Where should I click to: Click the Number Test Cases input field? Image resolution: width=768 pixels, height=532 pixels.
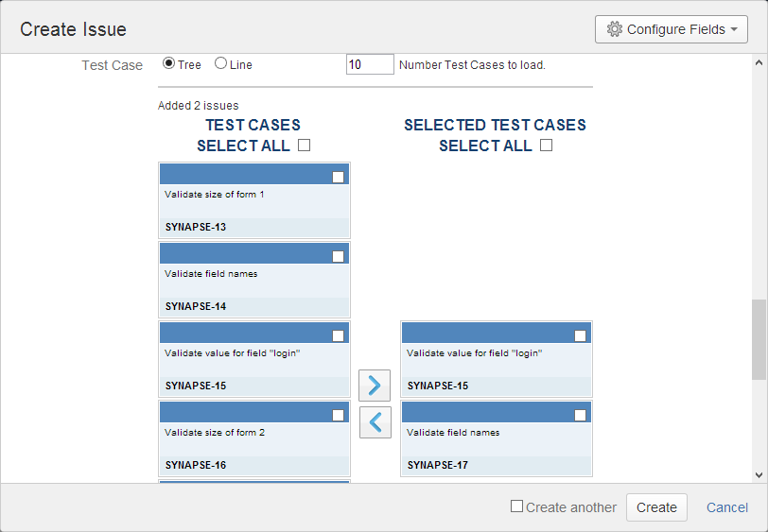(x=370, y=65)
